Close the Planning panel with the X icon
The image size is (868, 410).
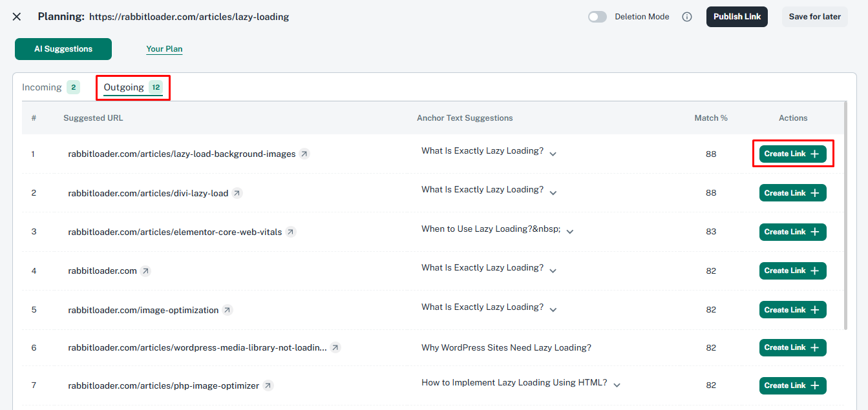[x=17, y=17]
